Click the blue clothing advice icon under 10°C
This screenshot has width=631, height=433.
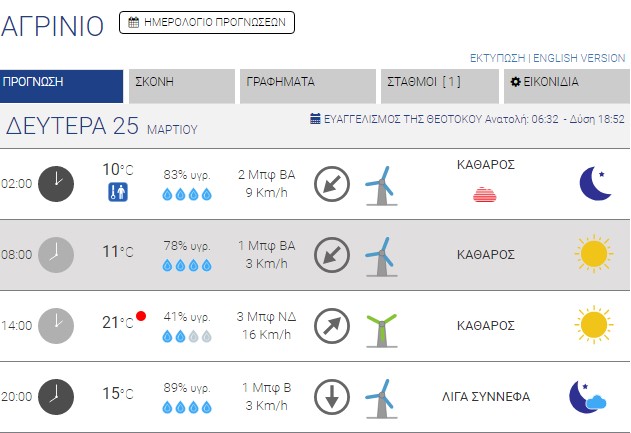point(118,192)
